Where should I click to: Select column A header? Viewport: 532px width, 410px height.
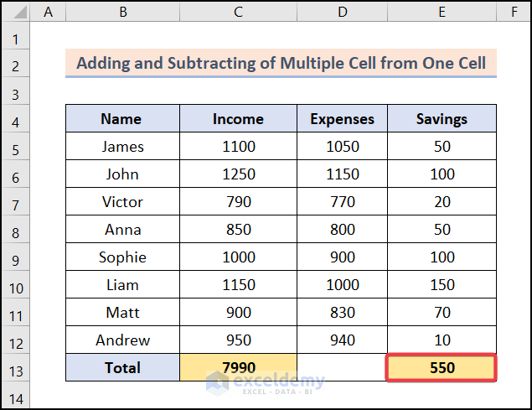48,12
